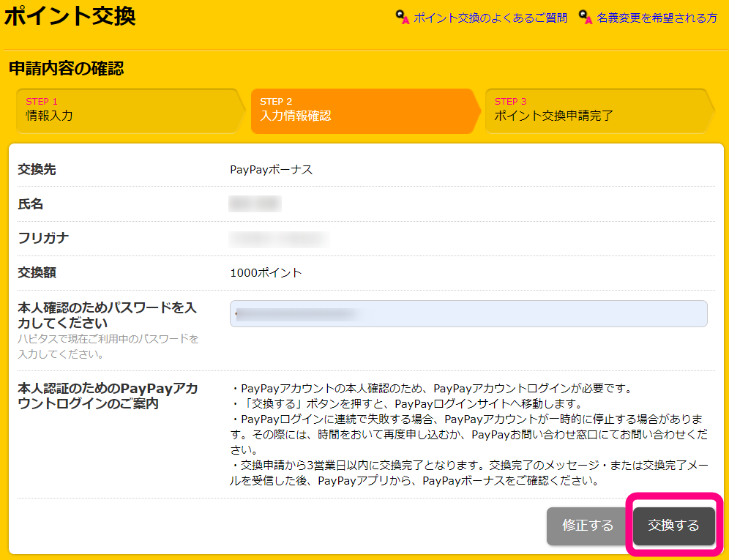Click the ハピタスで現在ご利用中のパスワード hint text
This screenshot has width=729, height=560.
(108, 346)
